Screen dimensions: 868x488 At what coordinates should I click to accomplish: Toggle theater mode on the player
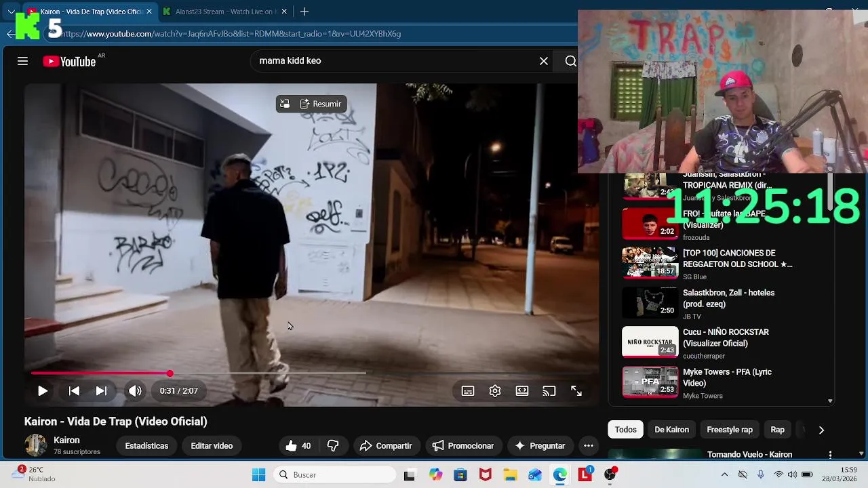522,391
